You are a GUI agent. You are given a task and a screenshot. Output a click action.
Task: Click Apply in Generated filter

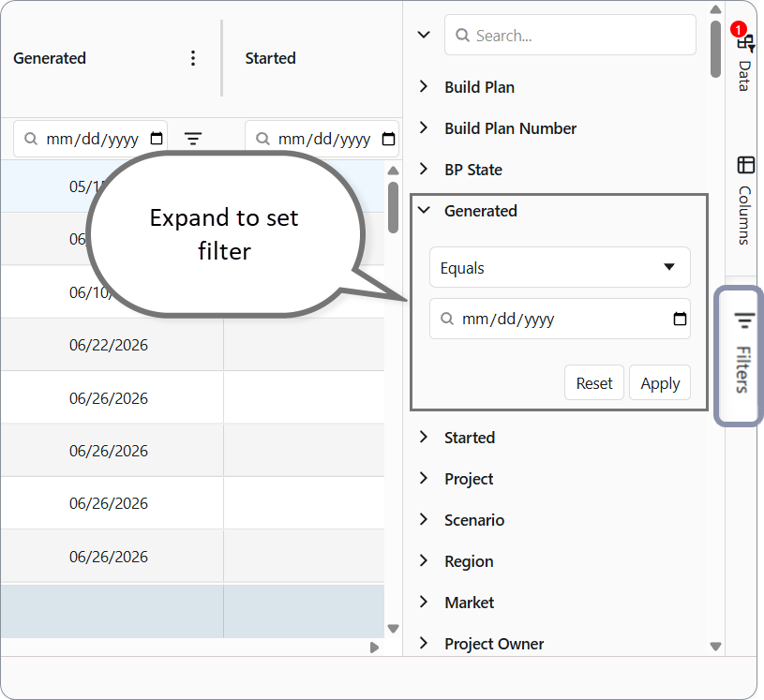click(x=660, y=383)
